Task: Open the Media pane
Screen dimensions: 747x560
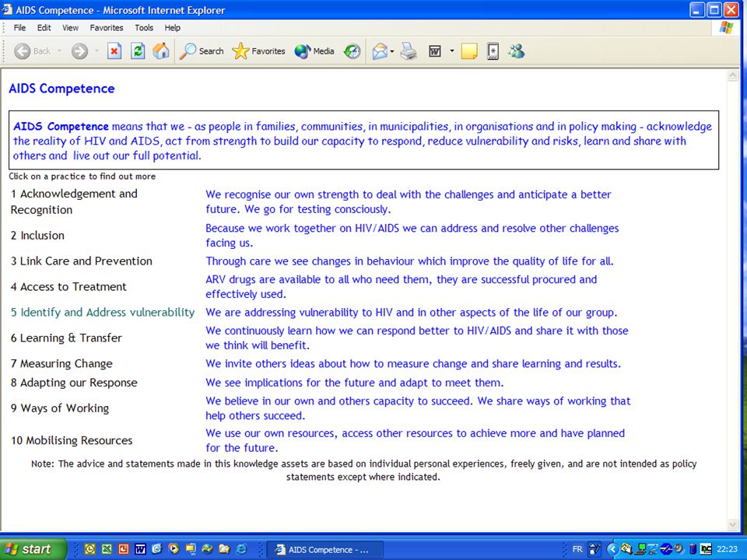Action: (314, 51)
